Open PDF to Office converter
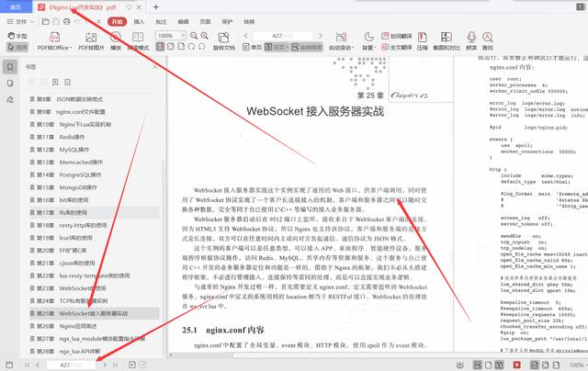The height and width of the screenshot is (371, 588). [x=53, y=40]
